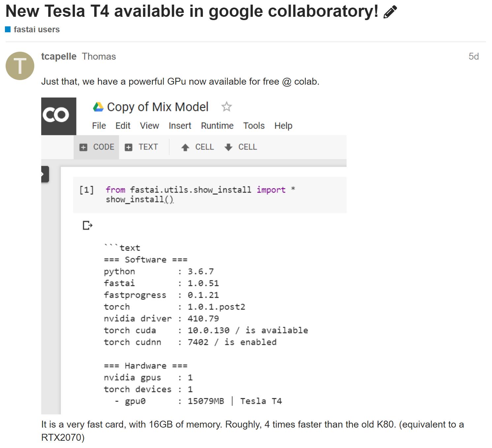Click the gpu0 15079MB Tesla T4 line

(x=198, y=401)
